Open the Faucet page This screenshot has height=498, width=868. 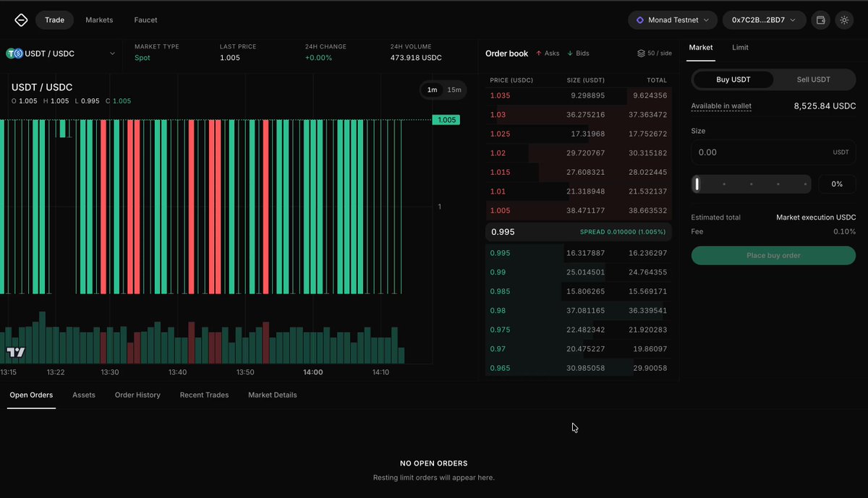(x=145, y=20)
